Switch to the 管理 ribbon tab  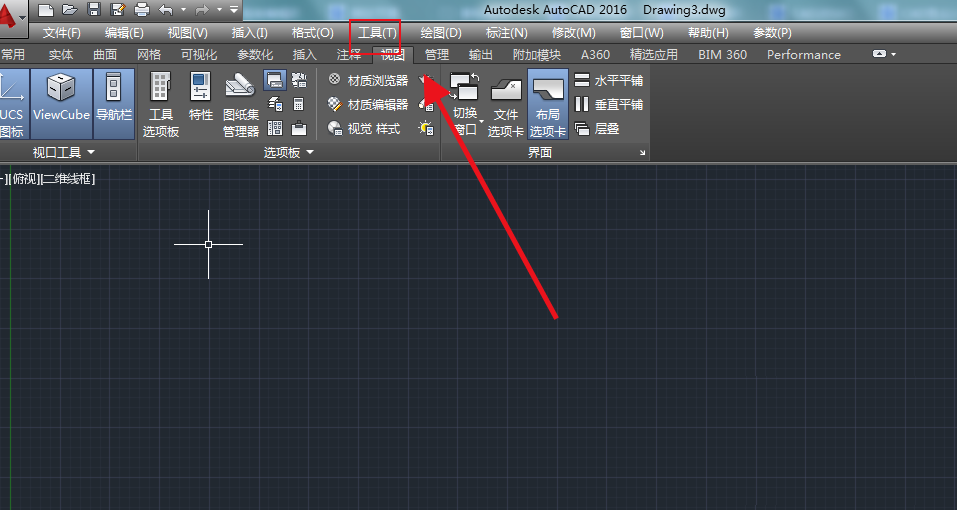437,55
